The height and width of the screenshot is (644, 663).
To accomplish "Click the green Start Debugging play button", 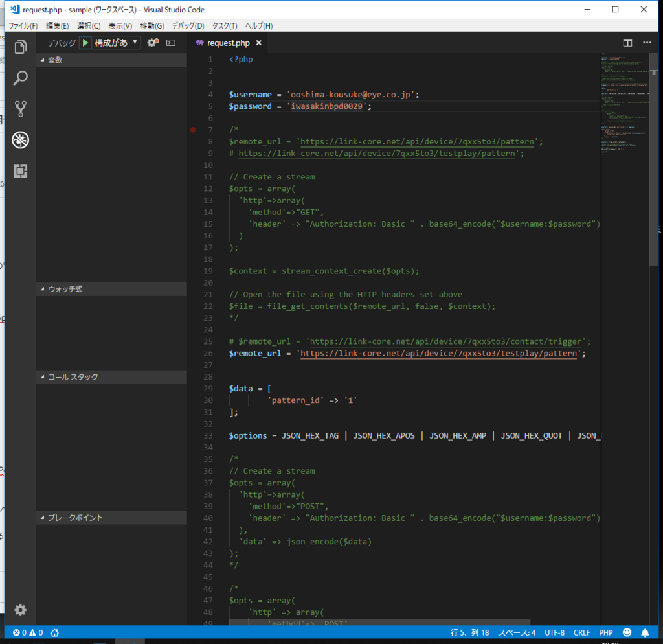I will coord(85,43).
